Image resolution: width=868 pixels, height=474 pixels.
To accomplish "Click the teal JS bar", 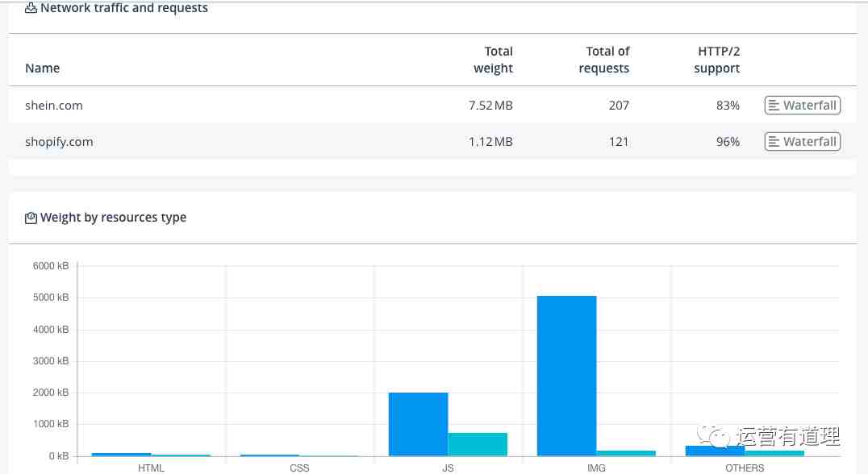I will tap(478, 445).
